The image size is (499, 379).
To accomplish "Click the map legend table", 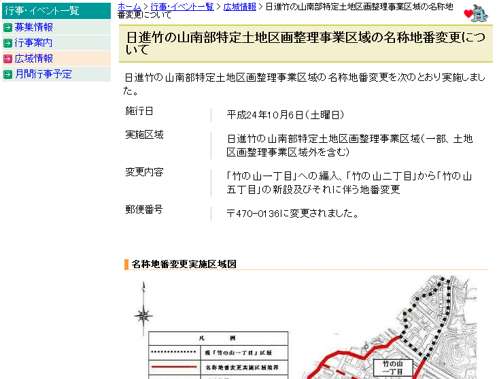I will pos(218,355).
